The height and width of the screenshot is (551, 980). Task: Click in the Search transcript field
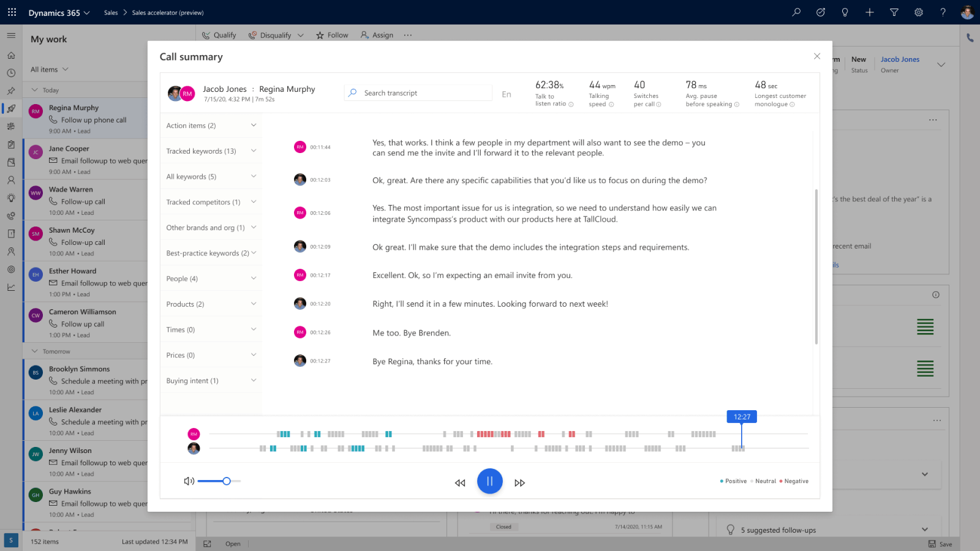coord(418,93)
